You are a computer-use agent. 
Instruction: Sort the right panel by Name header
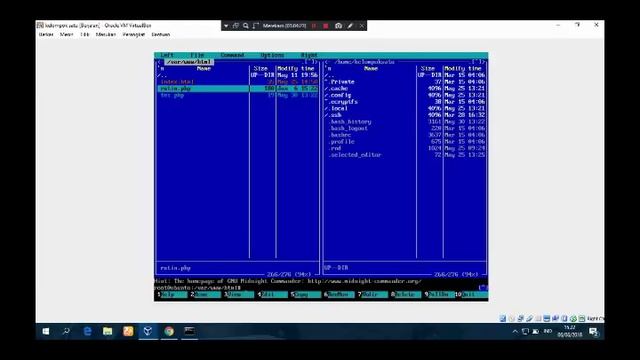click(371, 69)
